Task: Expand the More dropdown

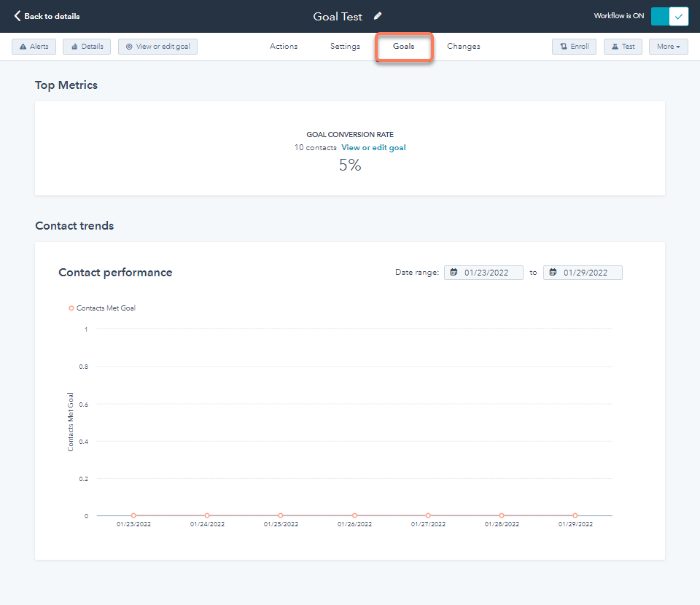Action: 668,46
